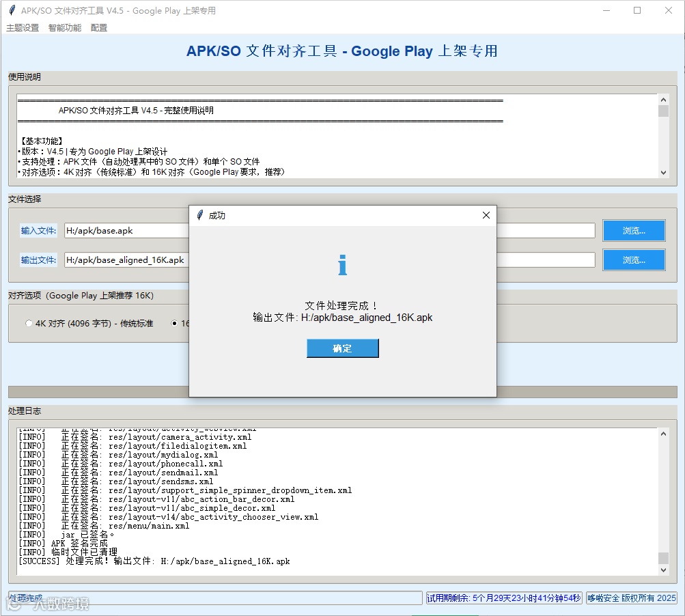Click log line res/layout/phonecall.xml
Image resolution: width=685 pixels, height=616 pixels.
(x=120, y=464)
